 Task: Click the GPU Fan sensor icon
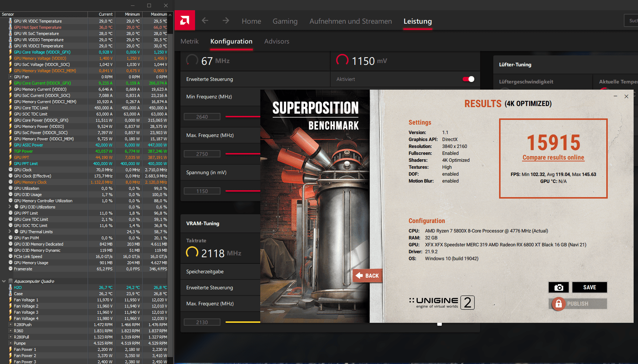pyautogui.click(x=11, y=77)
